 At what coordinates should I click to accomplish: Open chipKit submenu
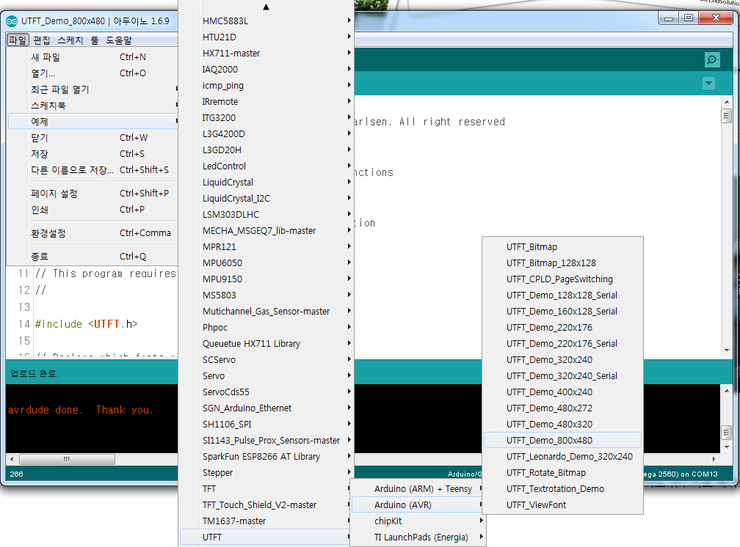click(x=418, y=521)
